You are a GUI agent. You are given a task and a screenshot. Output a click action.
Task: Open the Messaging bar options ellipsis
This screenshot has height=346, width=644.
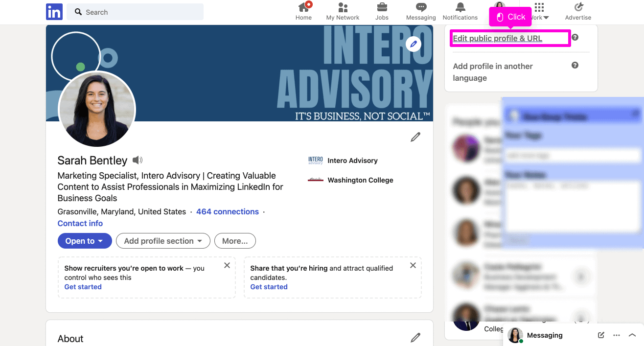pos(617,335)
